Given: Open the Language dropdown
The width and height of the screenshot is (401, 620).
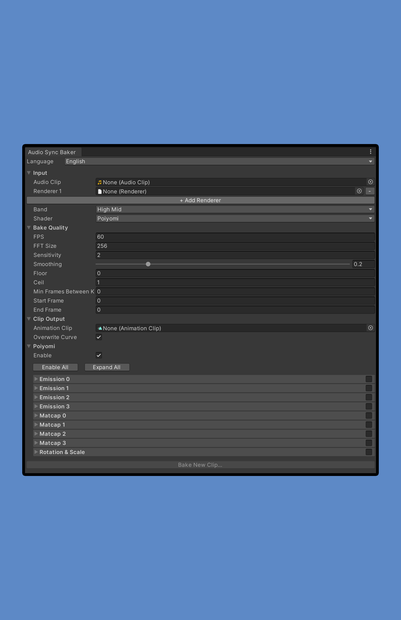Looking at the screenshot, I should [x=219, y=161].
